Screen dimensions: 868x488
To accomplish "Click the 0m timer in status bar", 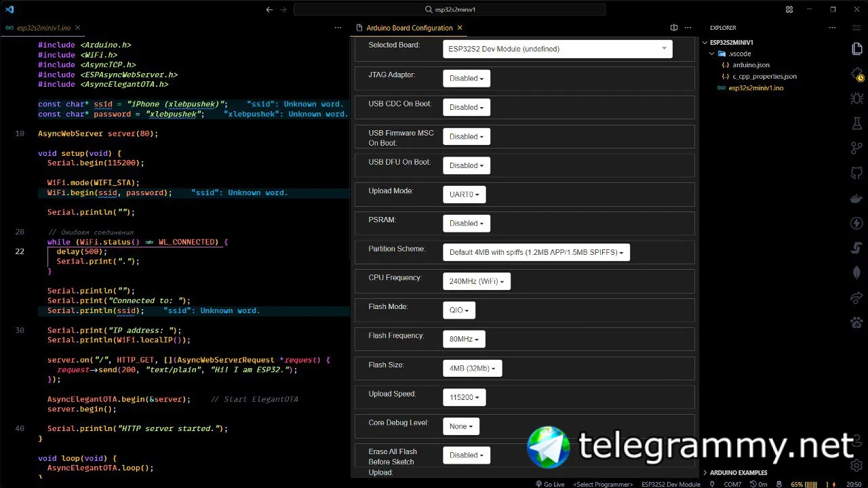I will [758, 484].
